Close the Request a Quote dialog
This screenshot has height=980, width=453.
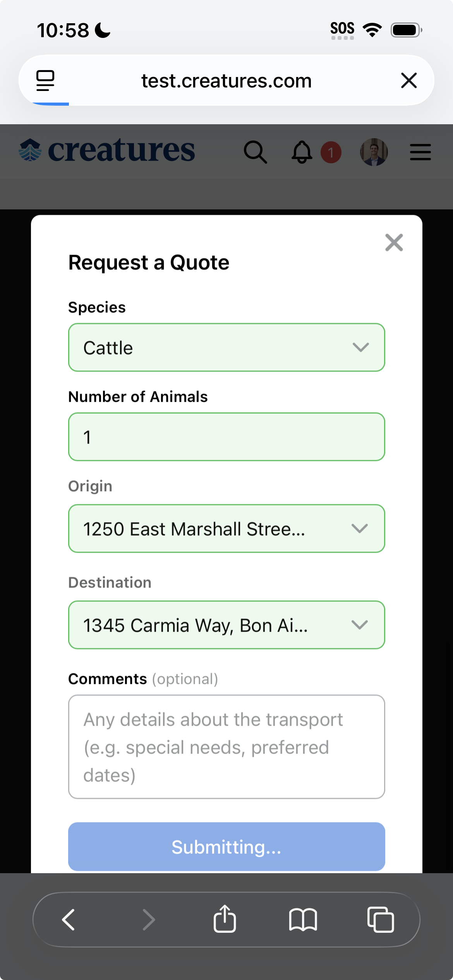[394, 243]
